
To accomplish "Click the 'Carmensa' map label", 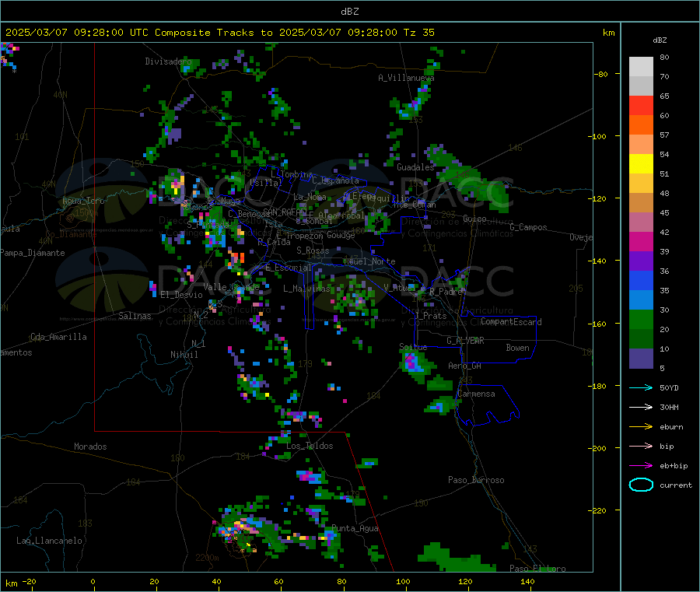I will click(476, 394).
